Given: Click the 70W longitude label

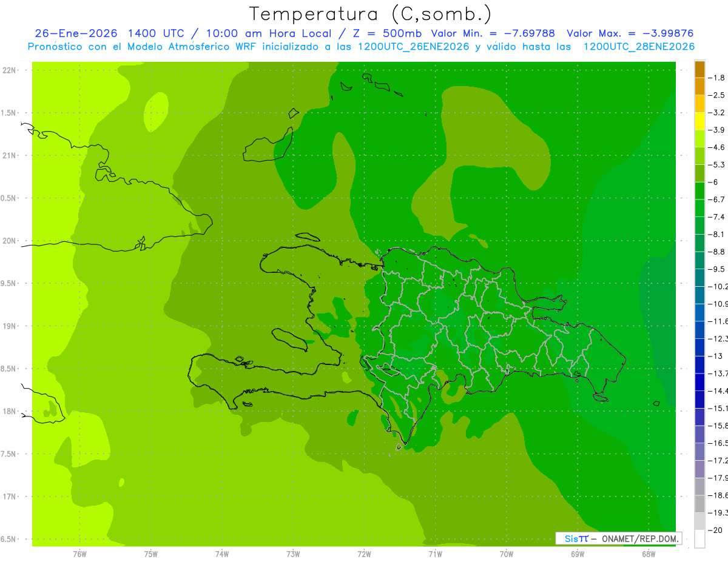Looking at the screenshot, I should 507,554.
